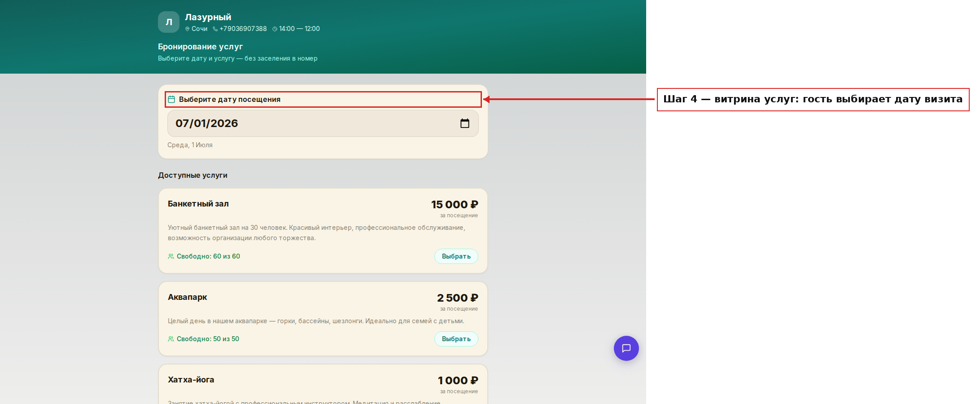Click the date input showing 07/01/2026
980x404 pixels.
click(x=323, y=123)
